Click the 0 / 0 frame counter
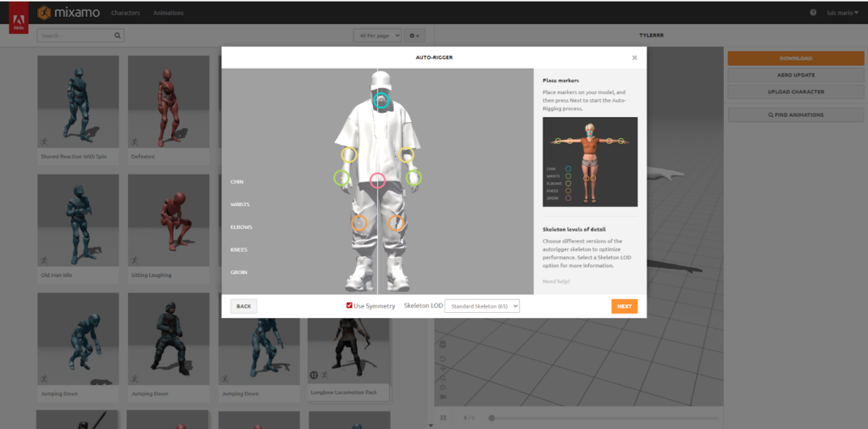Screen dimensions: 868x429 [468, 418]
